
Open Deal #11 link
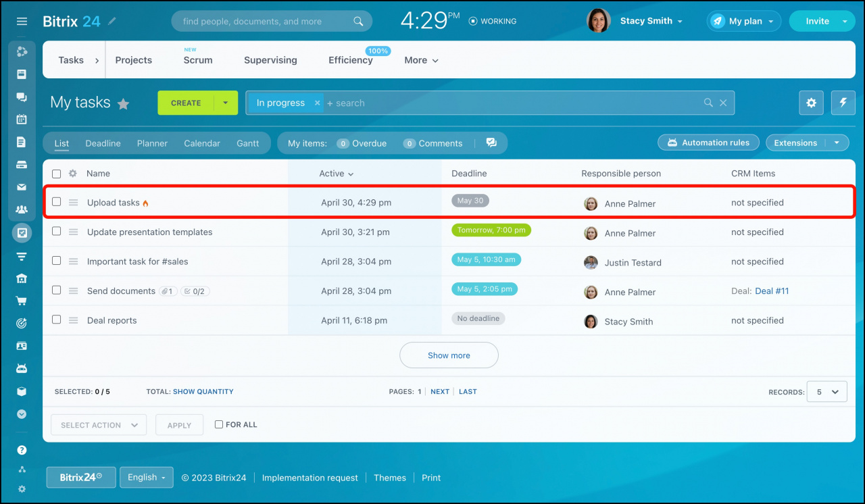point(772,291)
